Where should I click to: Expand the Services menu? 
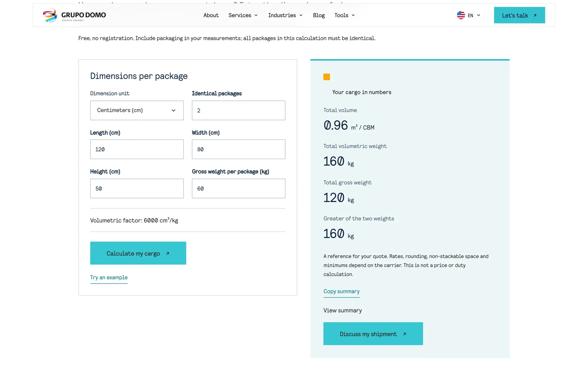tap(243, 15)
